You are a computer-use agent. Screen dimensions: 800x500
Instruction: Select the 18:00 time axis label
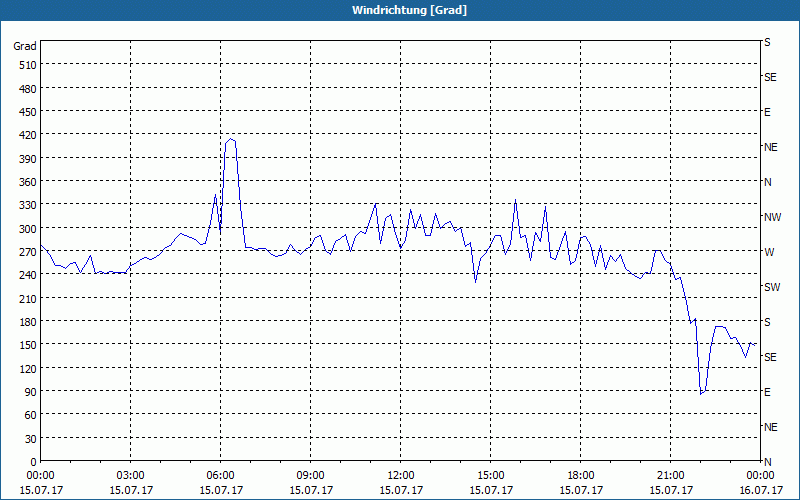click(x=581, y=476)
